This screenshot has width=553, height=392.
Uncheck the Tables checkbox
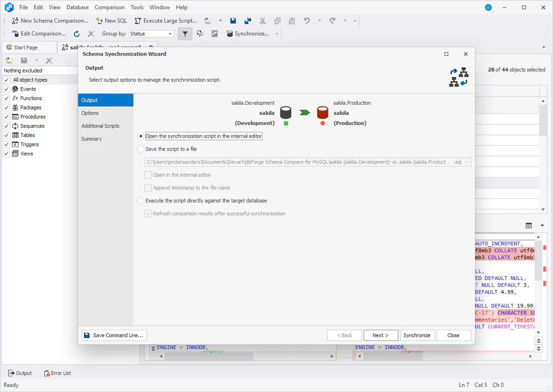point(6,135)
